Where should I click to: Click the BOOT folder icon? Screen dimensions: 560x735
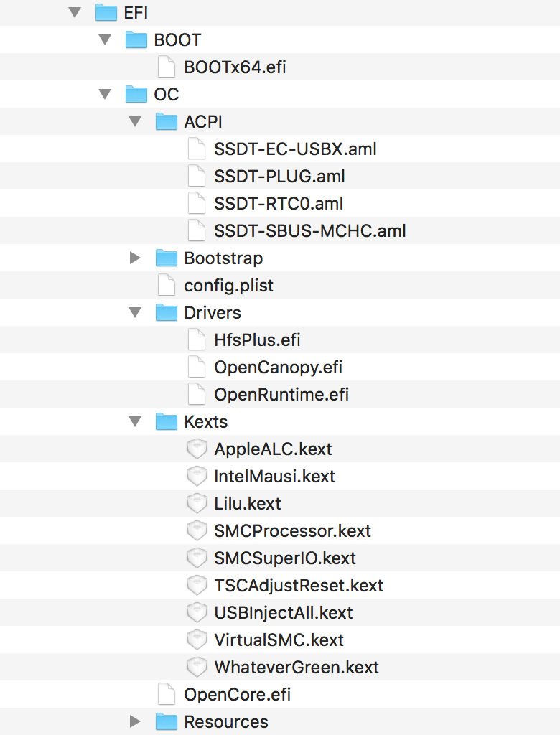136,39
